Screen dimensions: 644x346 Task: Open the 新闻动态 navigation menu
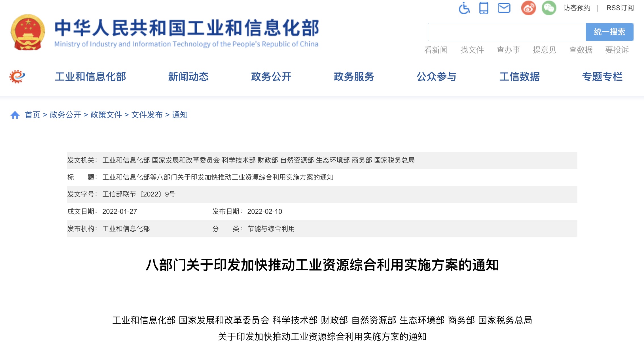coord(188,77)
